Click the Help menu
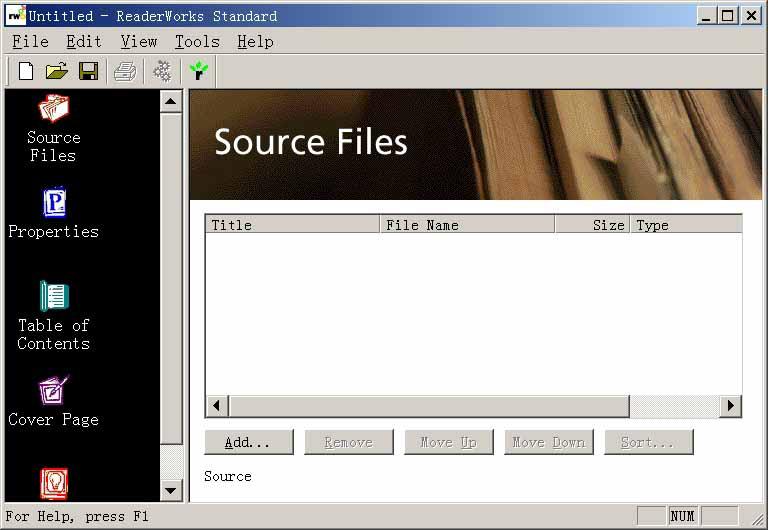Viewport: 768px width, 530px height. (255, 41)
